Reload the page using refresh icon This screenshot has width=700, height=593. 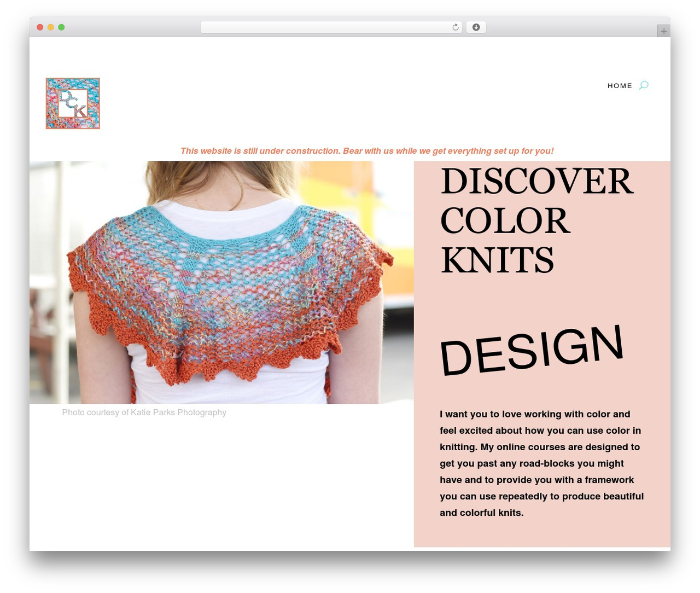(455, 27)
